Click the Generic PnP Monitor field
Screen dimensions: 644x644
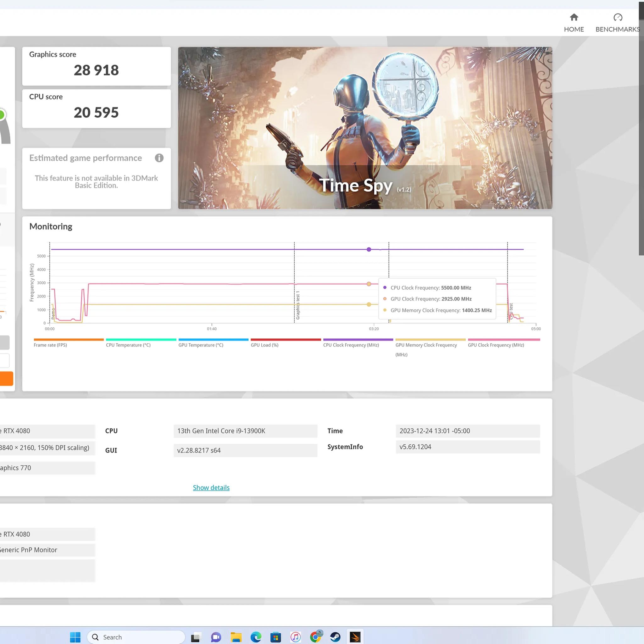pos(47,550)
